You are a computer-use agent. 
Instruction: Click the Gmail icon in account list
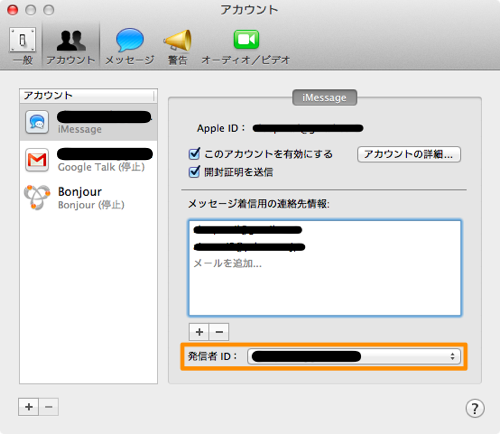(x=37, y=160)
